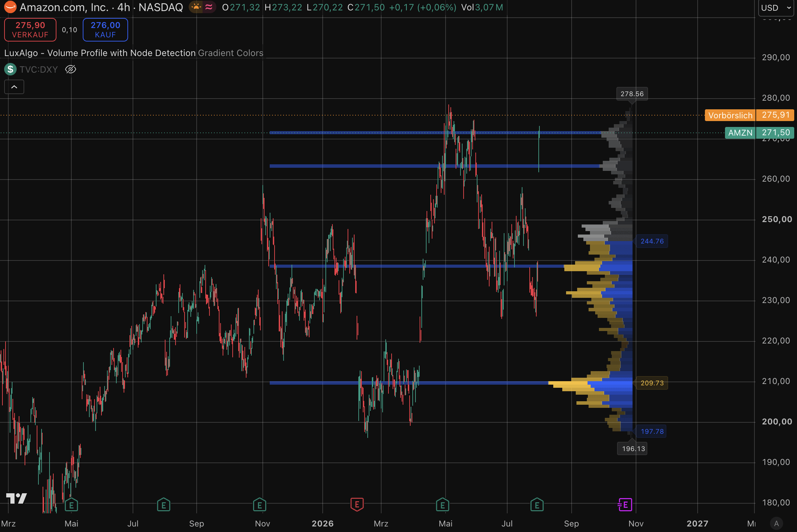Viewport: 797px width, 532px height.
Task: Click the blue volume node line near 263
Action: click(435, 166)
